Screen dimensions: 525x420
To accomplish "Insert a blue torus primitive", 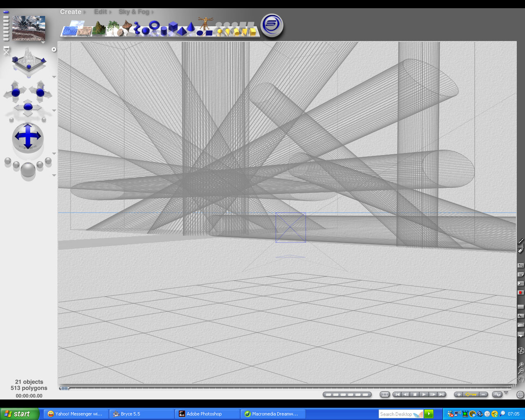I will [154, 26].
